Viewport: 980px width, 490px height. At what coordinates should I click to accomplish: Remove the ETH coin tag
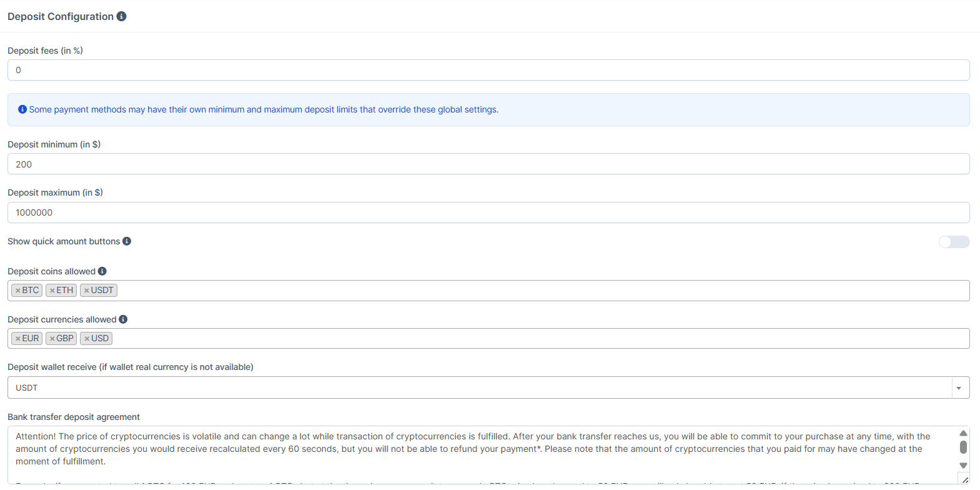[52, 291]
